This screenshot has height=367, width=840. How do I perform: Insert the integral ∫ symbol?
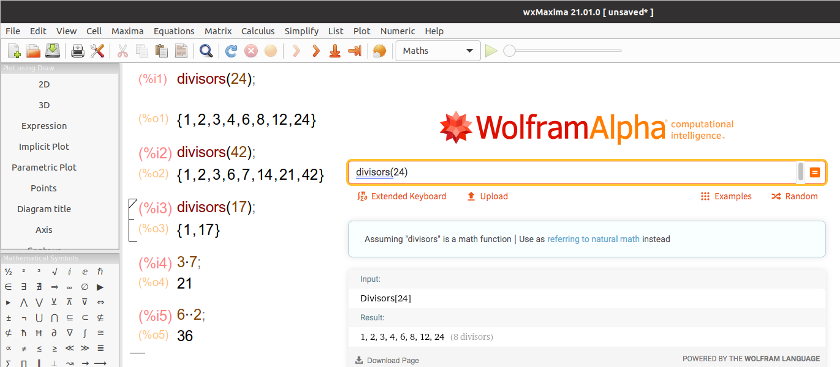click(x=85, y=333)
